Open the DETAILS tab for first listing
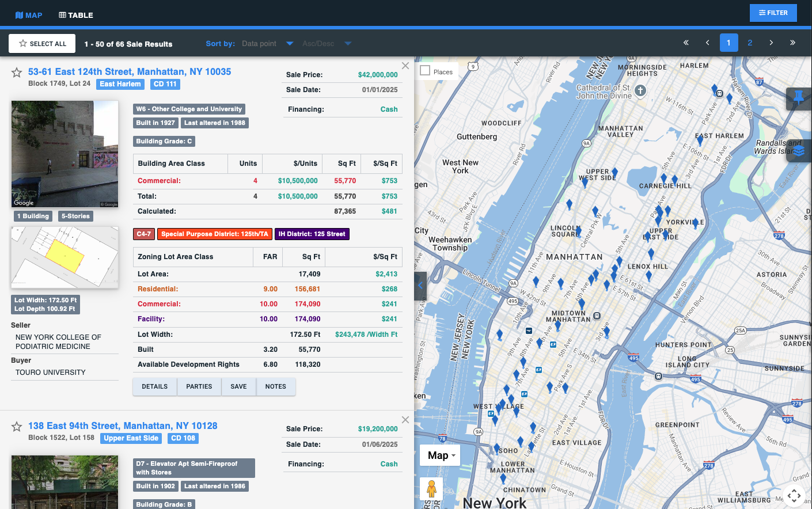This screenshot has height=509, width=812. [155, 387]
